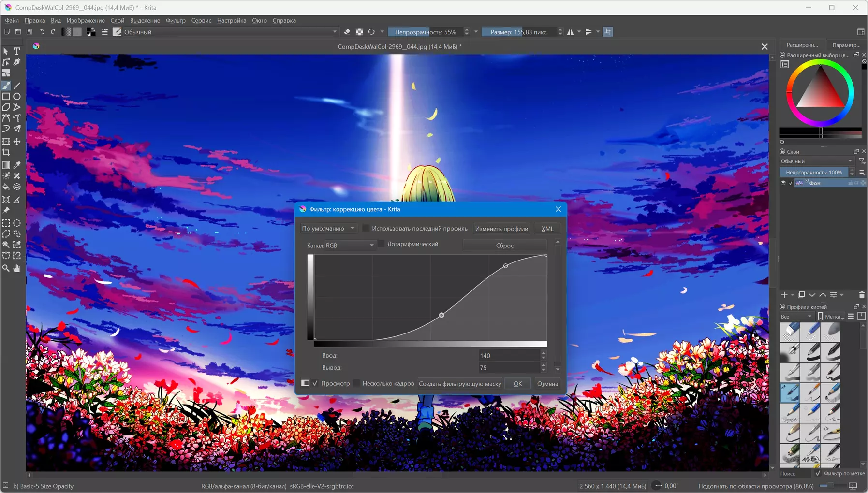
Task: Select the Line tool
Action: click(17, 86)
